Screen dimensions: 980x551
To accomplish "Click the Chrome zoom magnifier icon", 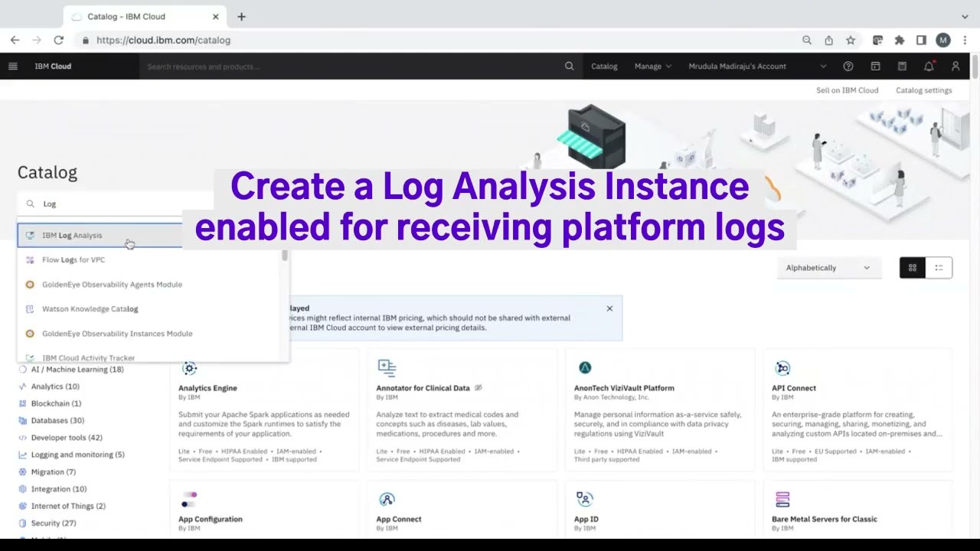I will click(x=807, y=40).
